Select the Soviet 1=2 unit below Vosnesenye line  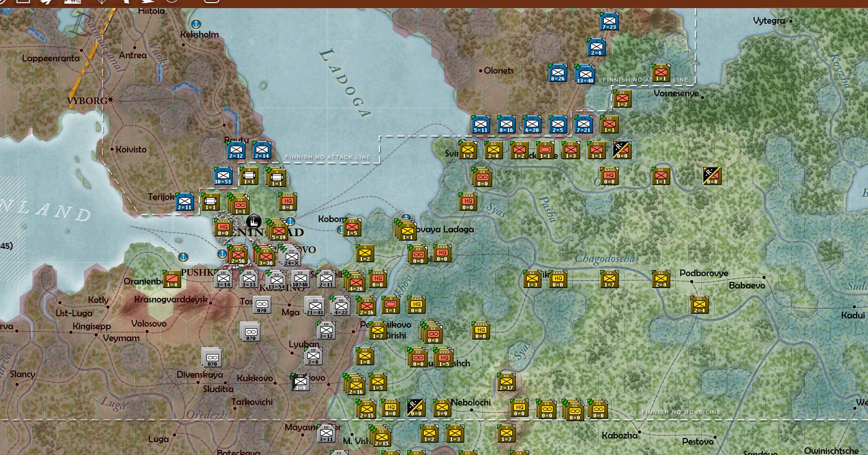[622, 99]
